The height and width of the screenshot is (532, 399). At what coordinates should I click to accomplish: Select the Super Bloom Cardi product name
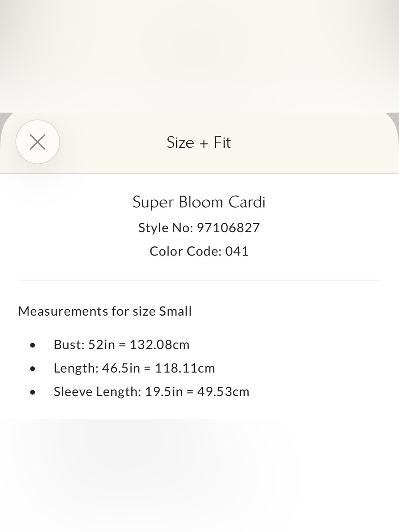tap(199, 202)
